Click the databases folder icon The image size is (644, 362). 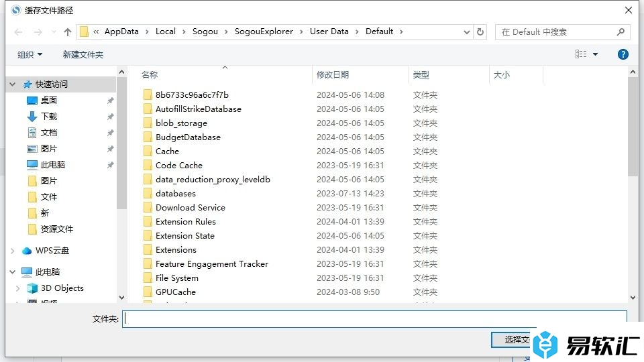point(148,193)
